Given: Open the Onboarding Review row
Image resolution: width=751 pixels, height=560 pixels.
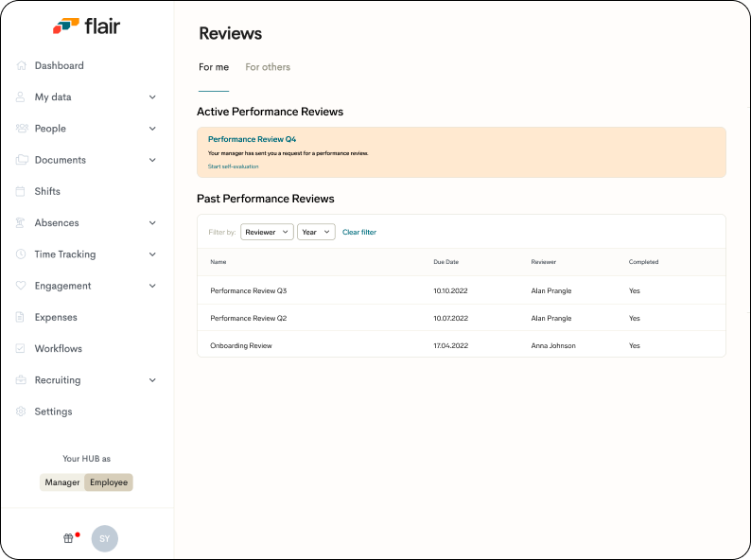Looking at the screenshot, I should (462, 345).
